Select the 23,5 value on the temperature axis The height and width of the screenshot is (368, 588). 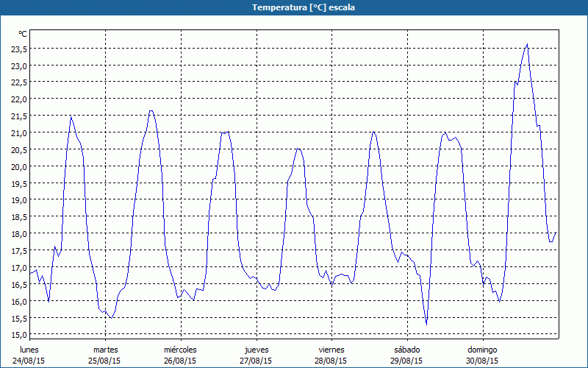[x=20, y=49]
